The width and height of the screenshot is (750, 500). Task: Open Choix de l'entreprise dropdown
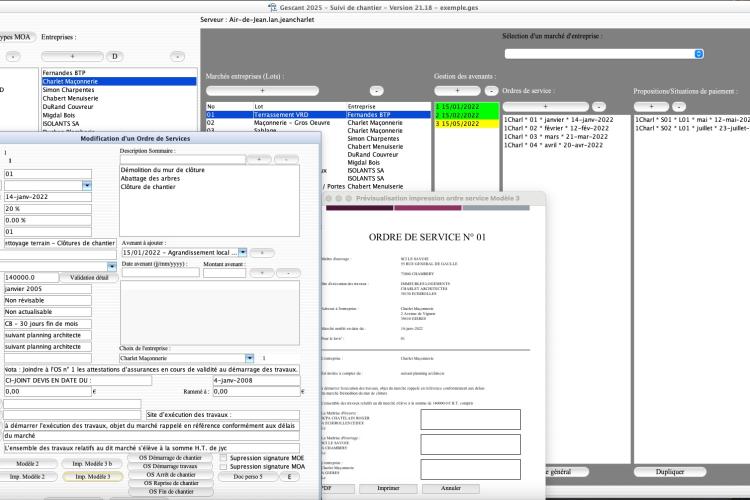(249, 358)
